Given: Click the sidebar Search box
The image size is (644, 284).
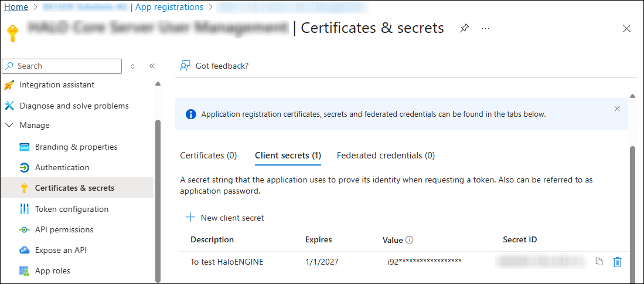Looking at the screenshot, I should 62,66.
